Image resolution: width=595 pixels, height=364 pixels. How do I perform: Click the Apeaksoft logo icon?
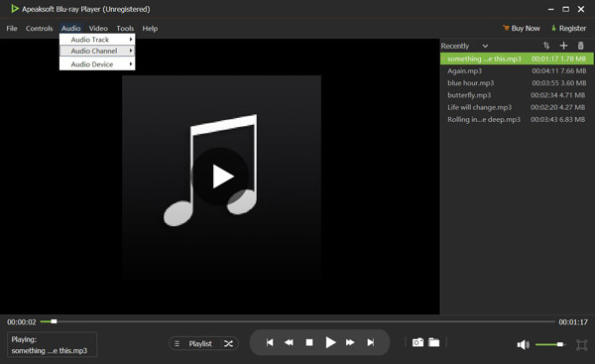15,9
